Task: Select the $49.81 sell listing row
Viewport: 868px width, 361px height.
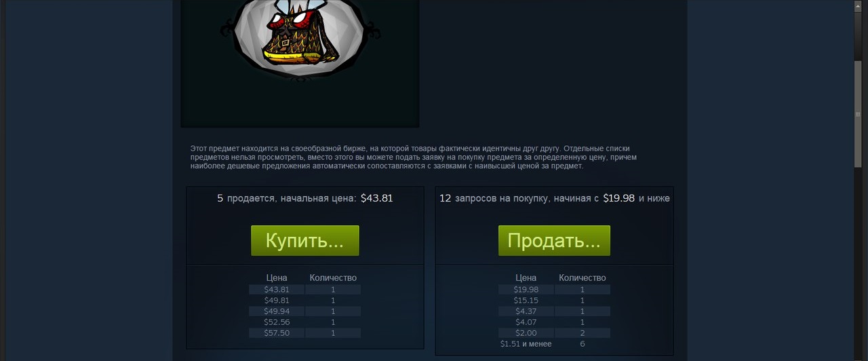Action: (304, 301)
